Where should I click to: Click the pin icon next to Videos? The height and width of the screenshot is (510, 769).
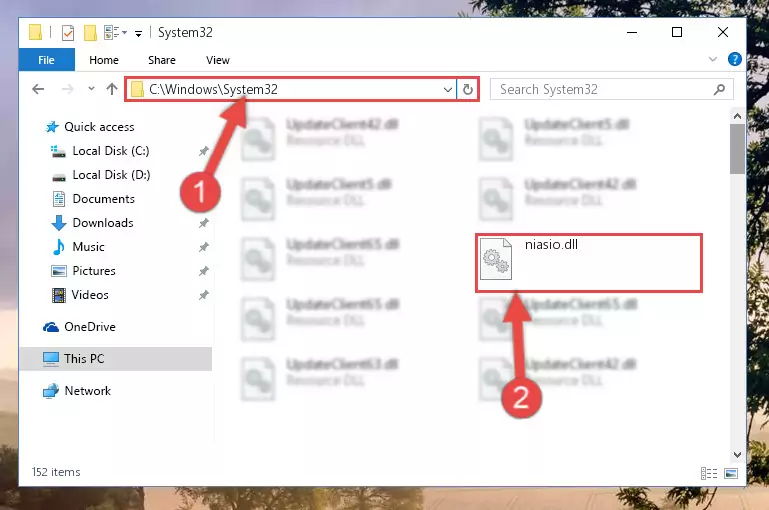[x=204, y=295]
